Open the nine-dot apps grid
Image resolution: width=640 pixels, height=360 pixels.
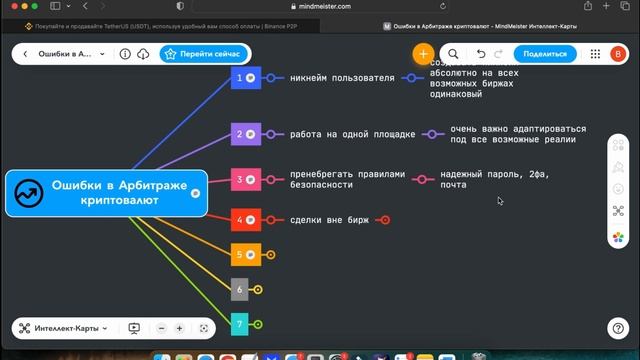(595, 54)
